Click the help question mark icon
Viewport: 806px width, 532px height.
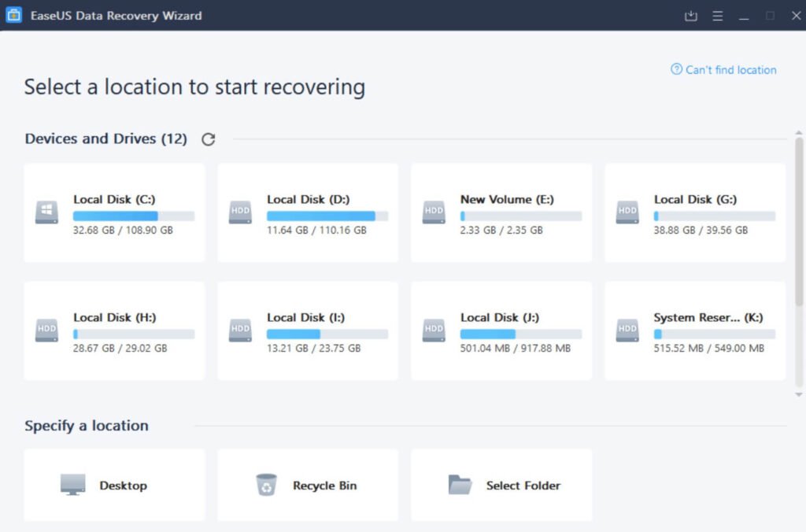coord(676,69)
